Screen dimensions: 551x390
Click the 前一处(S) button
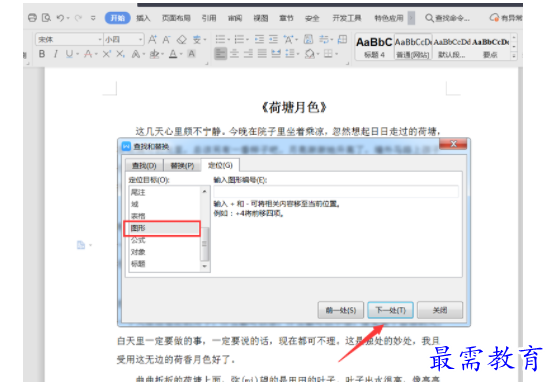[341, 310]
